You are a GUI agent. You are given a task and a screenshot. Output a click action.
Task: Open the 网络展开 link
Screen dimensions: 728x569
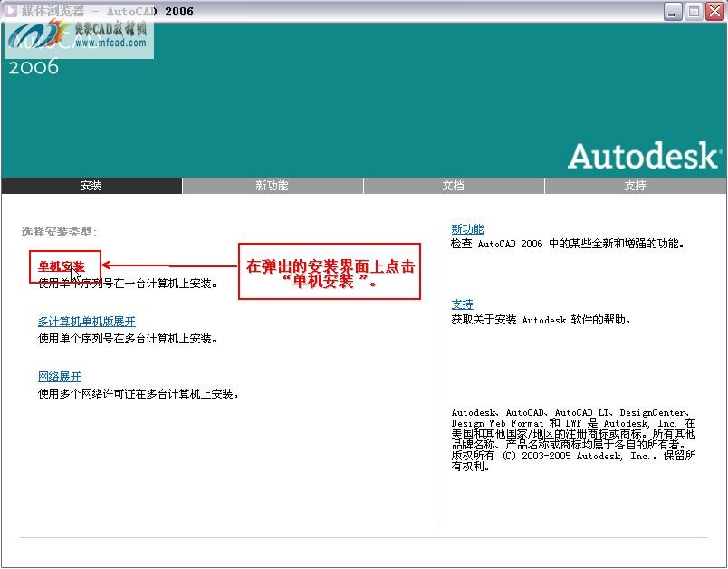[60, 377]
